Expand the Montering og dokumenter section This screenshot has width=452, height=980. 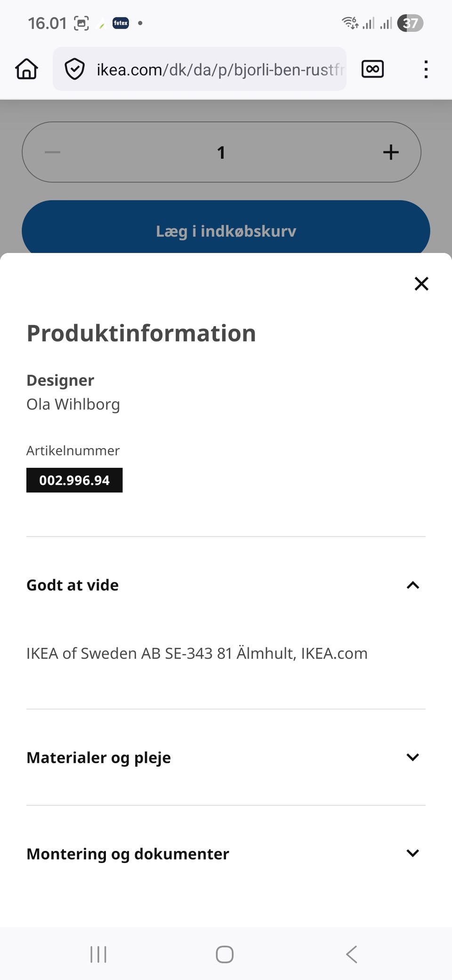click(x=412, y=853)
